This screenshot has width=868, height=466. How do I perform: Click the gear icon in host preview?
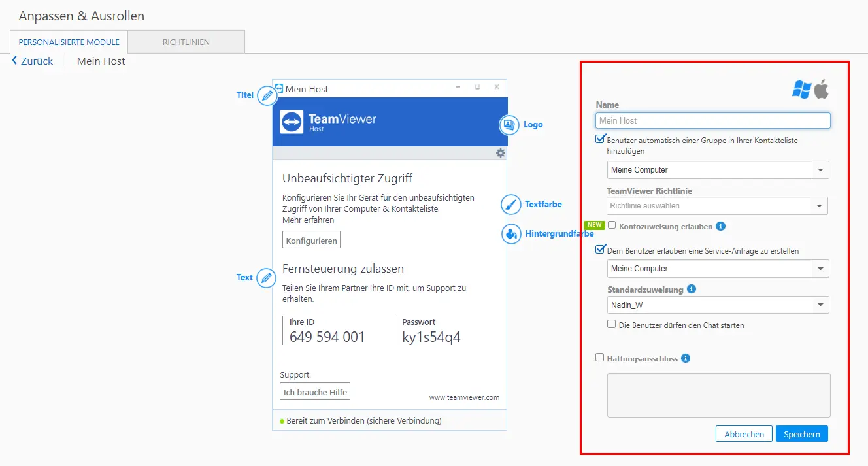click(501, 153)
